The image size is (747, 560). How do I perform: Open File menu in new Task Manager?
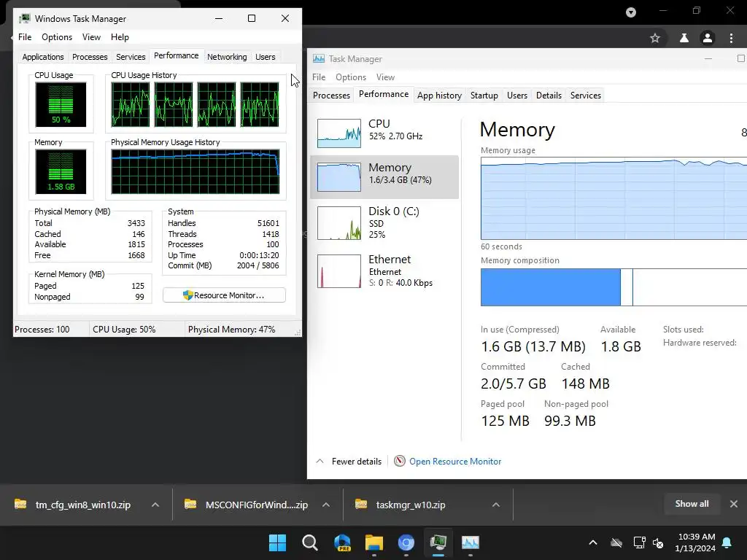click(319, 77)
